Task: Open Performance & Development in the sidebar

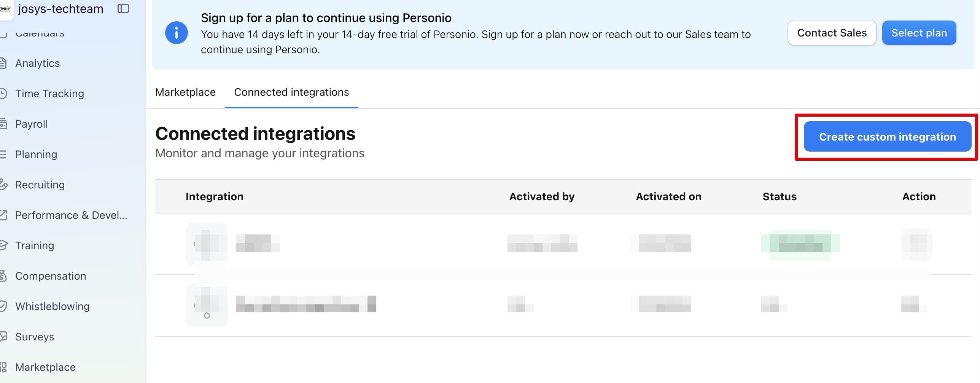Action: point(71,215)
